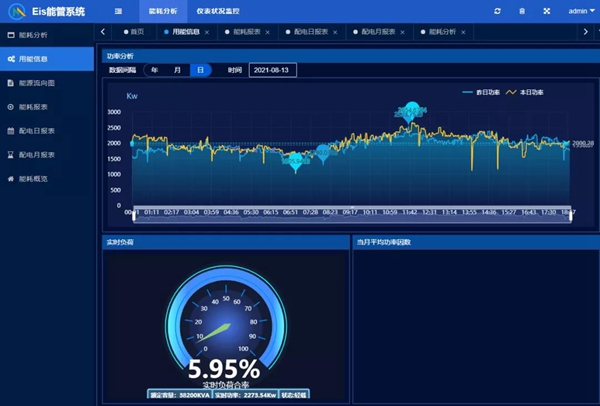Click the Eis logo icon
The width and height of the screenshot is (600, 406).
pyautogui.click(x=17, y=11)
